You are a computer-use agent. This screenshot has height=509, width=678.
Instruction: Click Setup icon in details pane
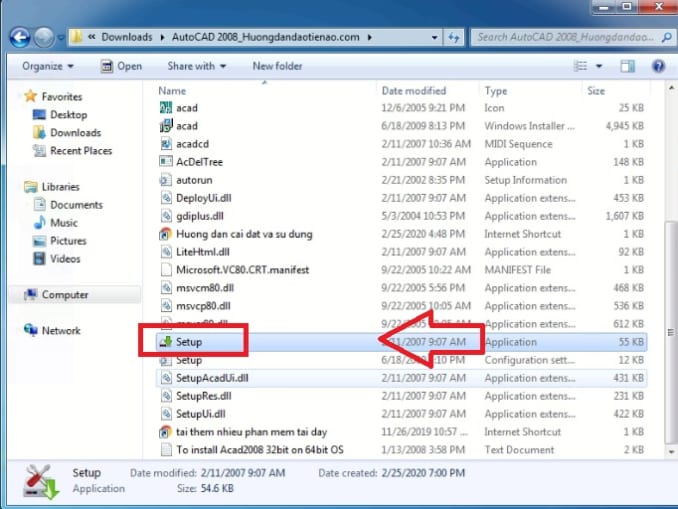tap(41, 481)
